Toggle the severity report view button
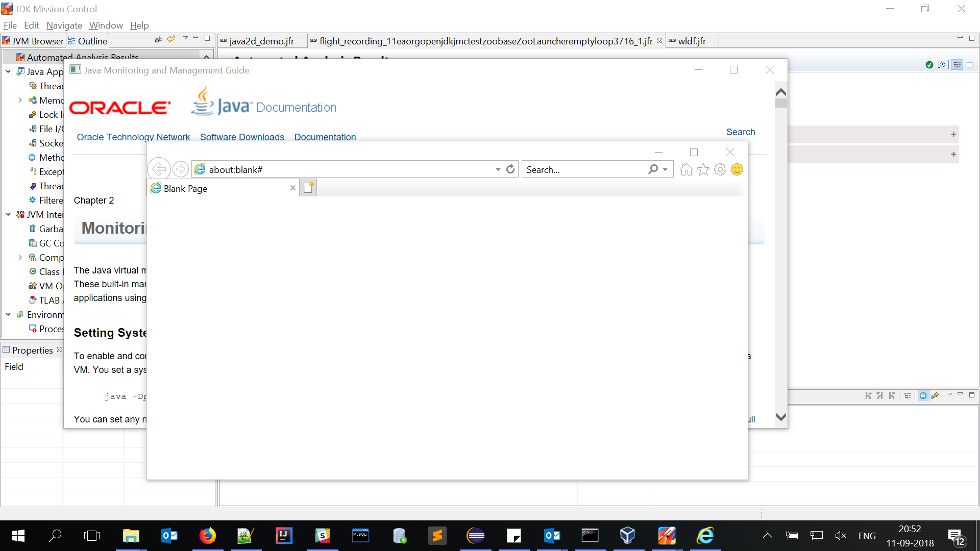980x551 pixels. [957, 65]
